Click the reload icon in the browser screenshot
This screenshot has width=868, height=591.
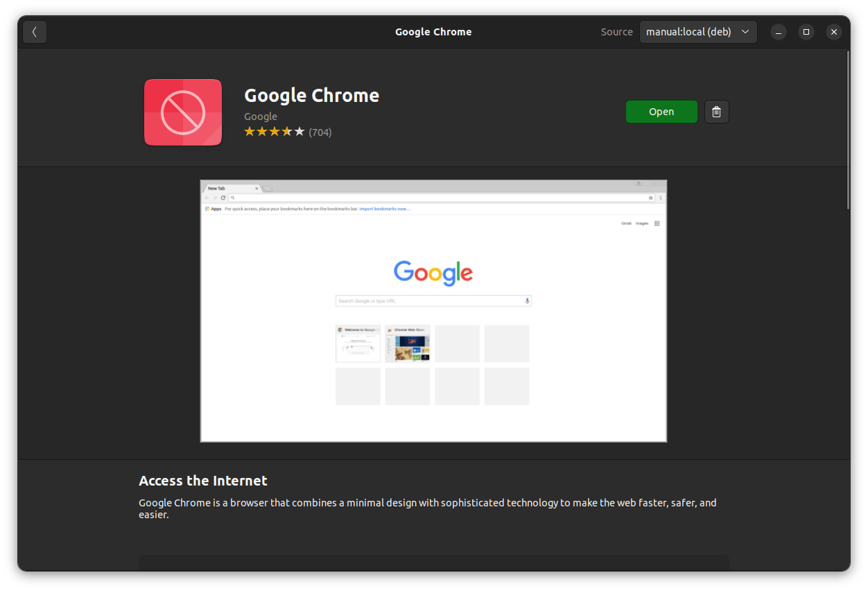click(x=222, y=197)
